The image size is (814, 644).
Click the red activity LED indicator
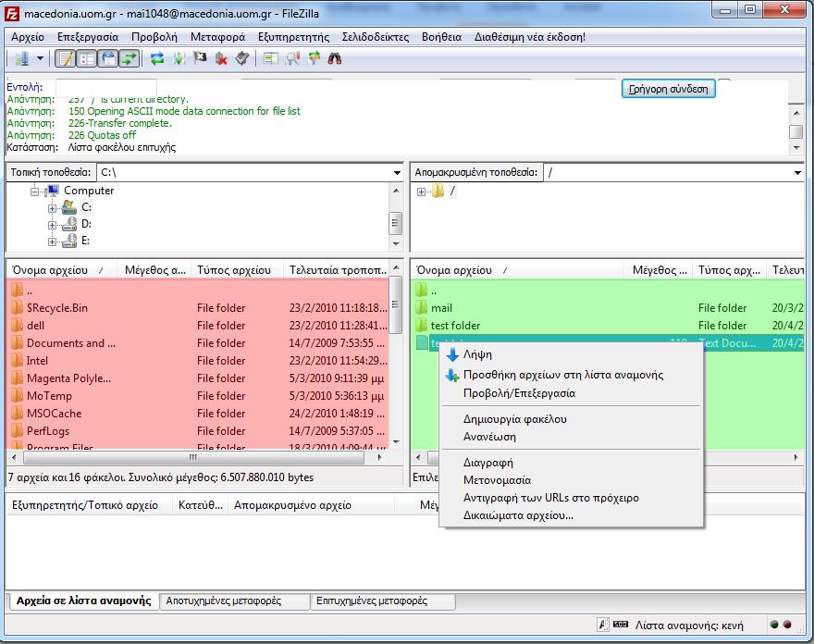(x=787, y=625)
